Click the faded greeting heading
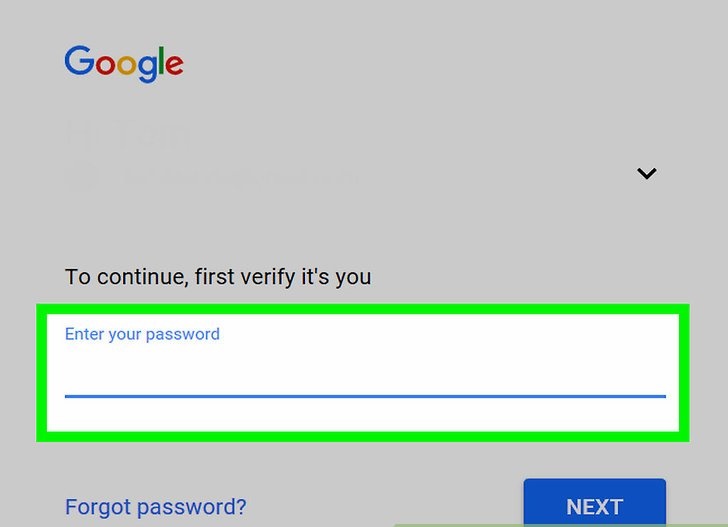The image size is (728, 527). tap(129, 134)
